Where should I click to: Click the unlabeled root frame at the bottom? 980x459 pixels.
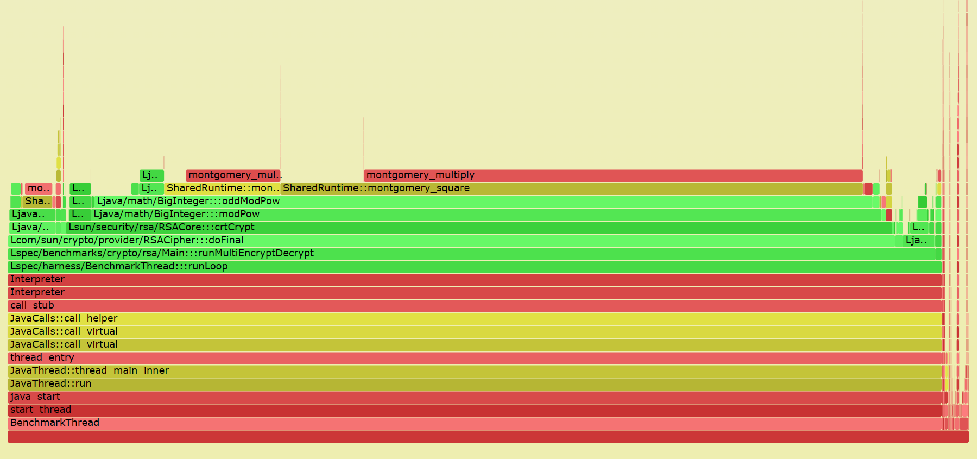click(488, 436)
